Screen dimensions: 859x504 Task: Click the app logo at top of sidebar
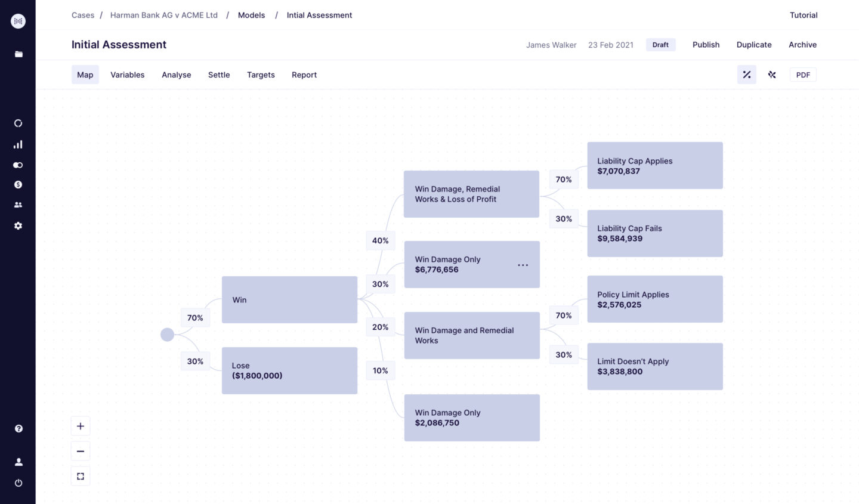(18, 21)
